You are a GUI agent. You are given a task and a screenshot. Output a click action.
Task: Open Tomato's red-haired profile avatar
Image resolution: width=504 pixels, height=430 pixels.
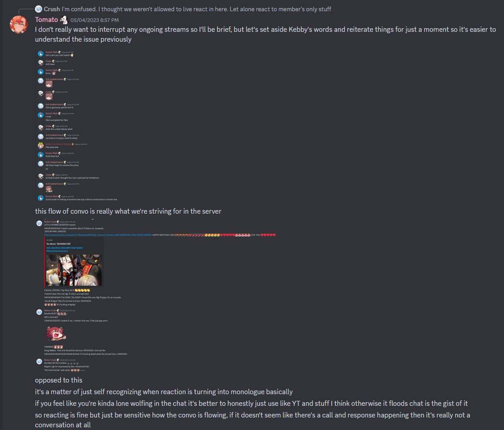19,25
